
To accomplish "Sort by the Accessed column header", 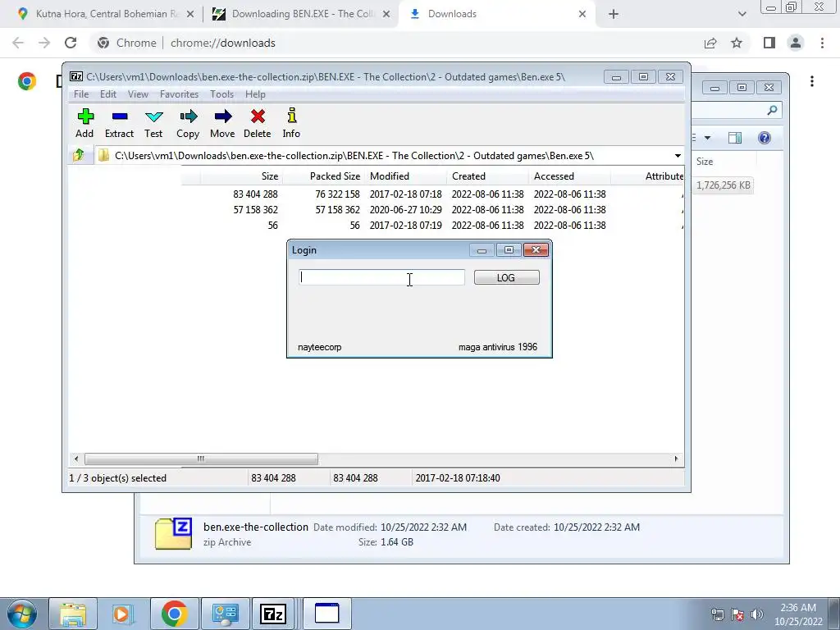I will (569, 176).
